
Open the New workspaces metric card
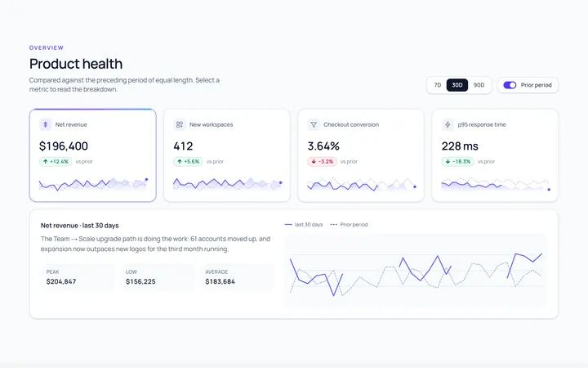pyautogui.click(x=227, y=155)
